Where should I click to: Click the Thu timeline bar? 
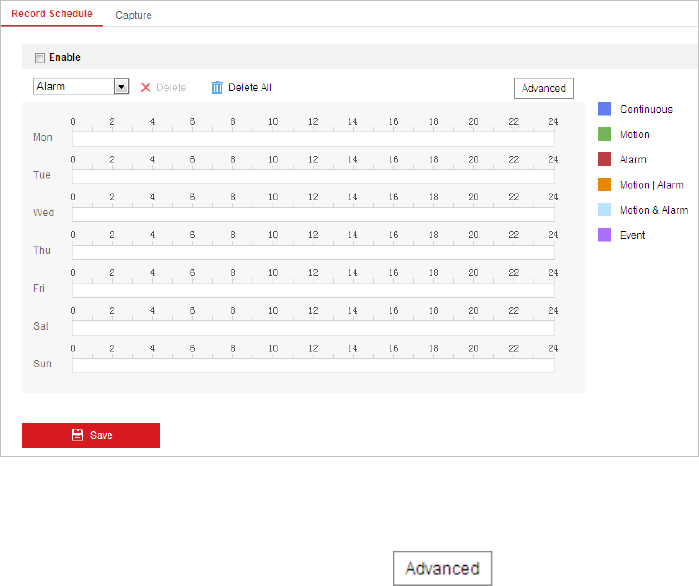click(313, 252)
